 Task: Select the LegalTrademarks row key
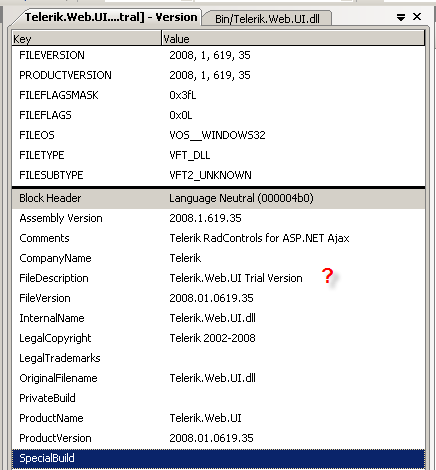(60, 358)
